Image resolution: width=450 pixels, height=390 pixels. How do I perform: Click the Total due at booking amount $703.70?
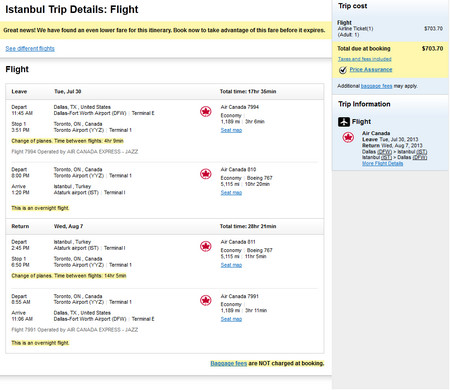click(x=433, y=49)
